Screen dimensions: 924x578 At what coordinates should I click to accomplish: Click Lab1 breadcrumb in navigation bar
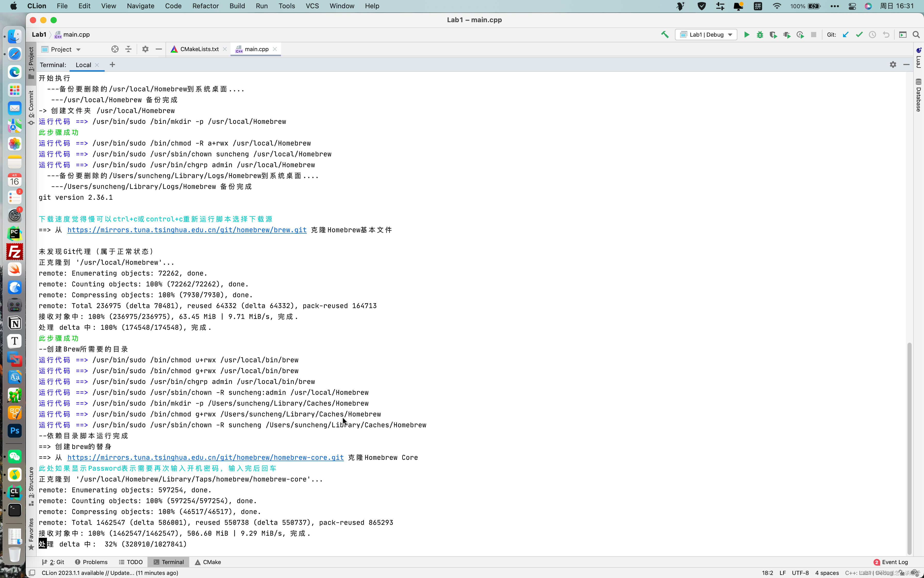(x=39, y=34)
